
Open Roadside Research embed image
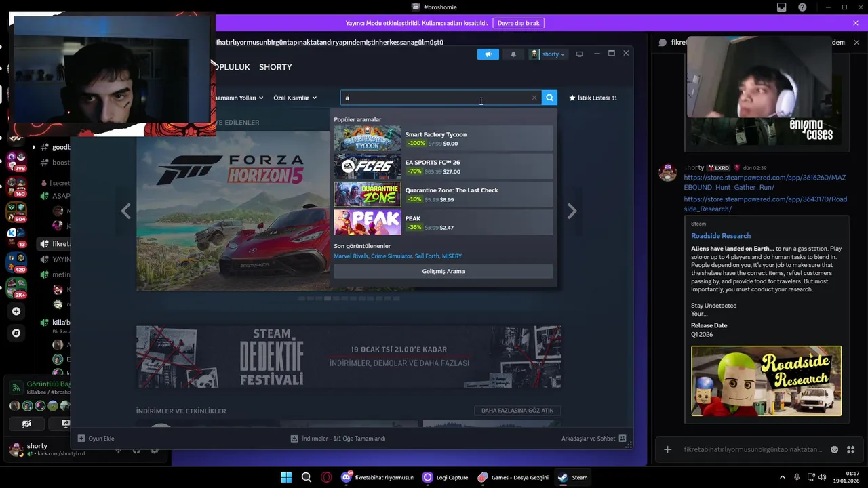coord(766,381)
